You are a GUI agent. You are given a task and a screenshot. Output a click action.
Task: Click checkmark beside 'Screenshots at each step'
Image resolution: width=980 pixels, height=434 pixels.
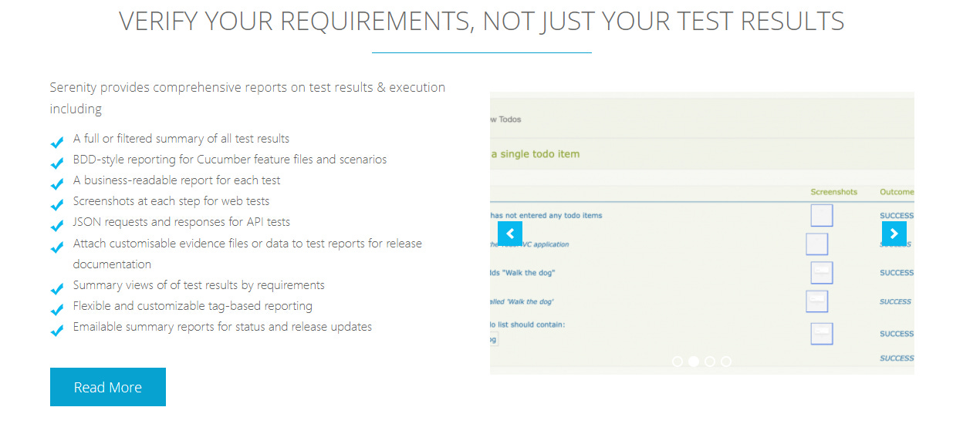pyautogui.click(x=56, y=205)
